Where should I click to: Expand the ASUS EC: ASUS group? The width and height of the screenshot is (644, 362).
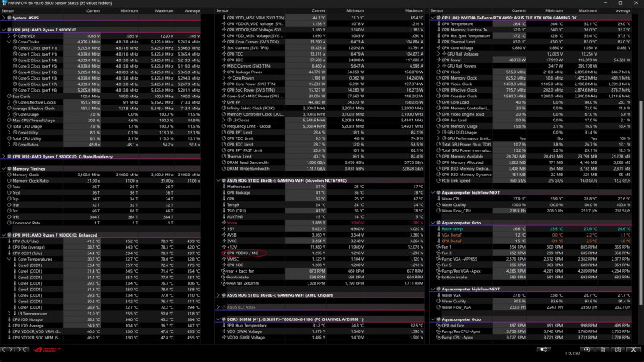(218, 307)
